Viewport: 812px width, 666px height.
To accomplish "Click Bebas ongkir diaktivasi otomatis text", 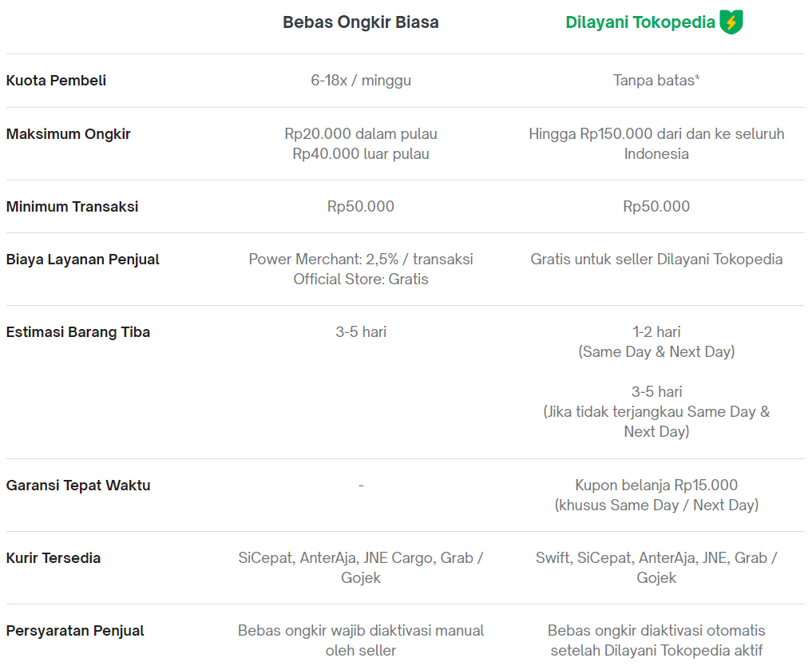I will (656, 640).
